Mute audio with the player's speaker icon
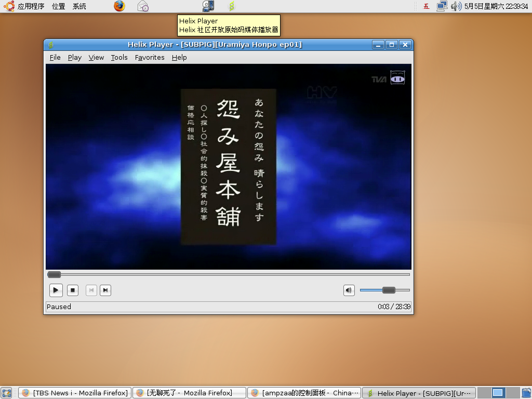Screen dimensions: 532x399 349,290
